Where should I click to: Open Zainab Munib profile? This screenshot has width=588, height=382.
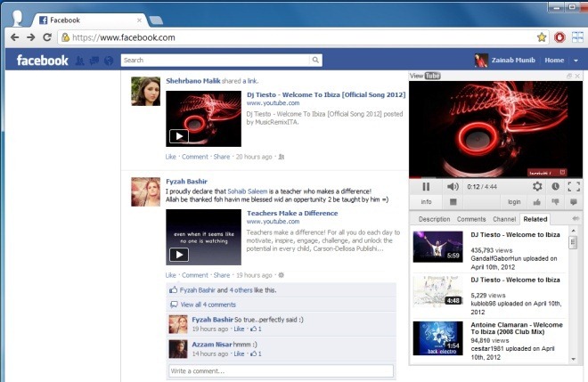point(505,60)
